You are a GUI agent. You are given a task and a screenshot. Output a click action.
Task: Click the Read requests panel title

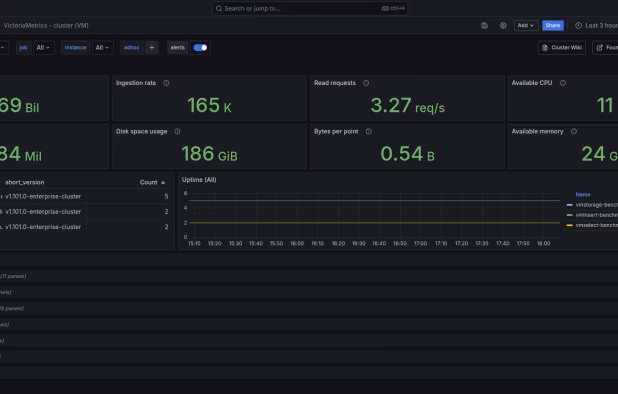pyautogui.click(x=335, y=83)
